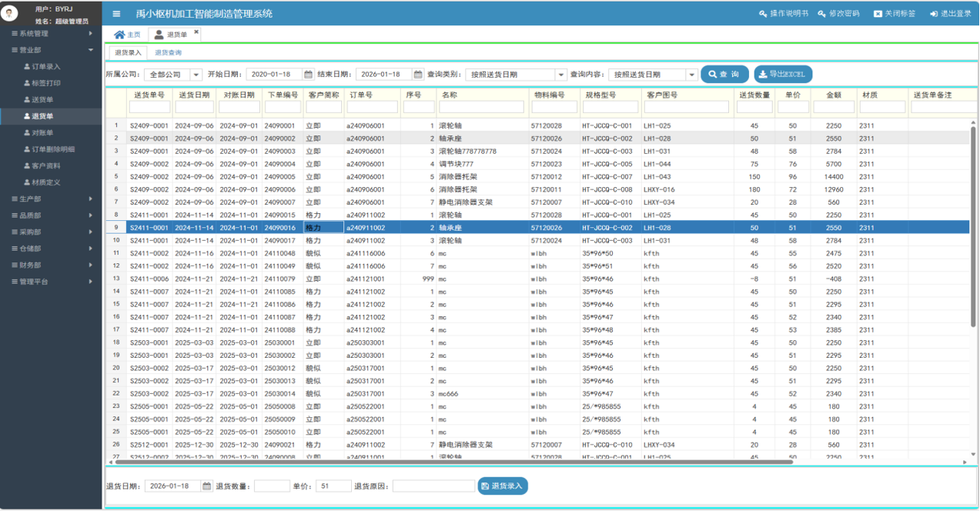Open calendar picker for 结束日期
Screen dimensions: 980x511
[418, 75]
